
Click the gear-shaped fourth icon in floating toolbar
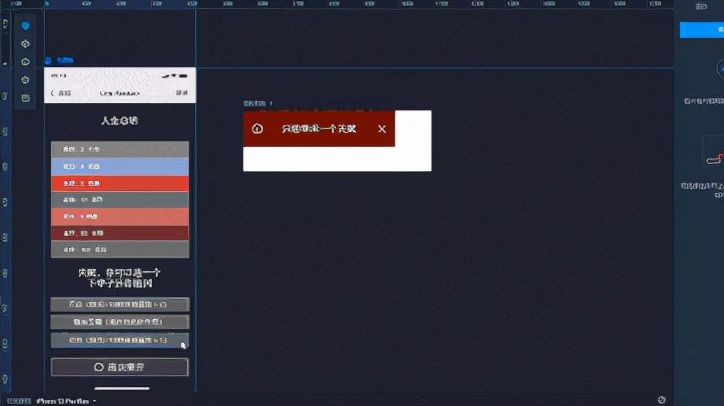[x=25, y=80]
